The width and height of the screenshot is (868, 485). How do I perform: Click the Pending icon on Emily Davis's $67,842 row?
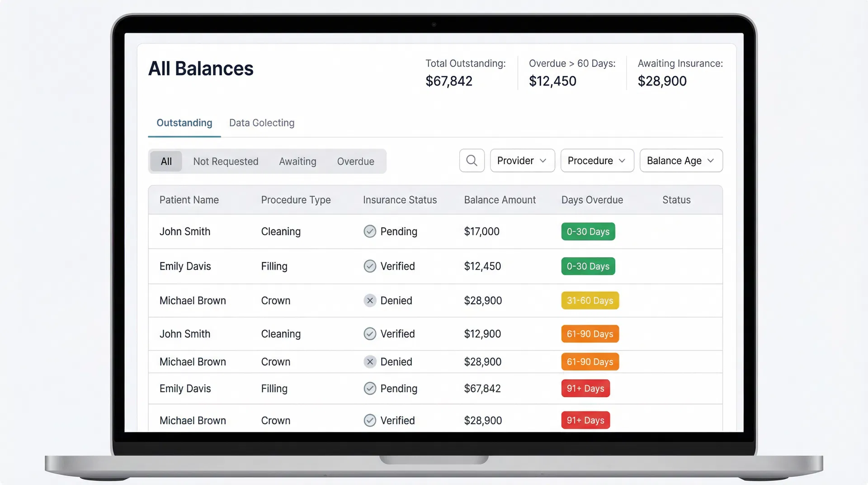pyautogui.click(x=370, y=388)
